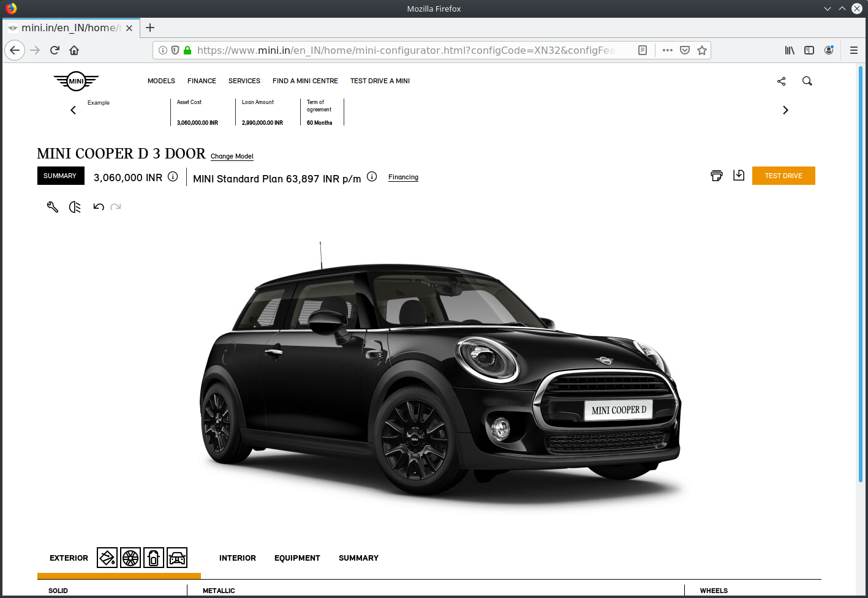Show info for MINI Standard Plan
This screenshot has height=598, width=868.
[372, 176]
